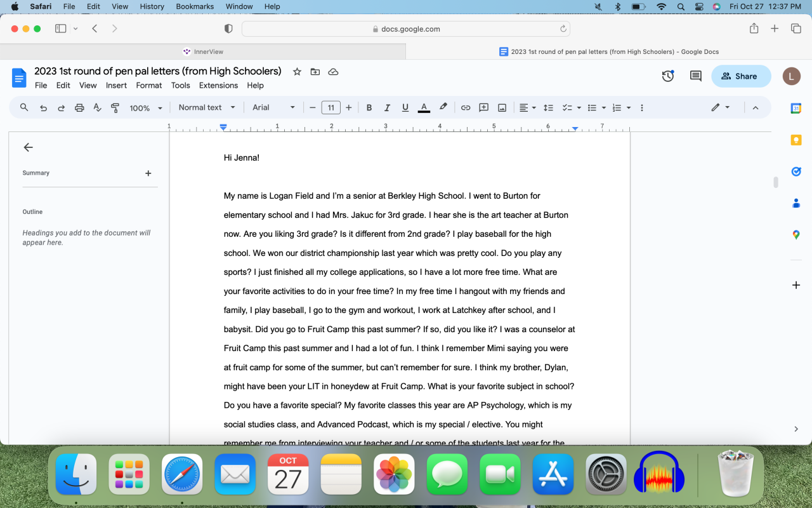Screen dimensions: 812x508
Task: Run spelling and grammar check
Action: tap(97, 108)
